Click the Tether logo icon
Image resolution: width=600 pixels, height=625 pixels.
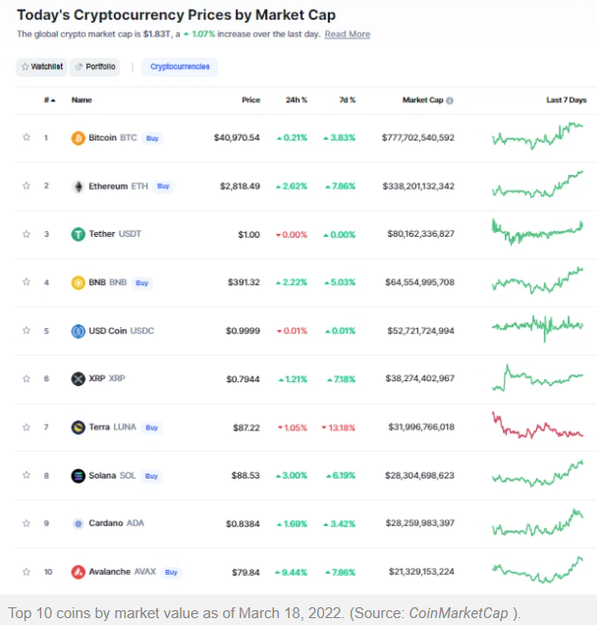tap(78, 234)
